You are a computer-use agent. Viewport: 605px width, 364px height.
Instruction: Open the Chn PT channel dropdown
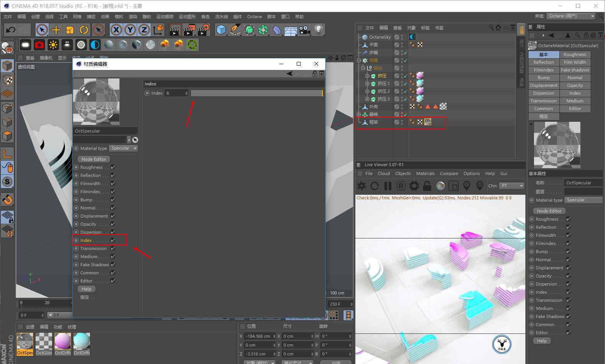(x=512, y=186)
